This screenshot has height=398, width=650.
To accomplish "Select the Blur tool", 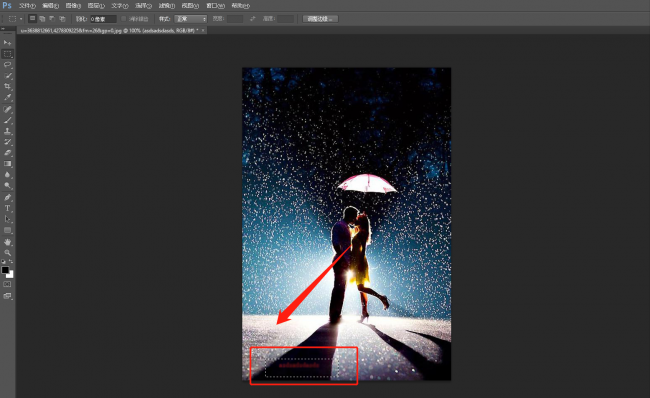I will coord(7,175).
